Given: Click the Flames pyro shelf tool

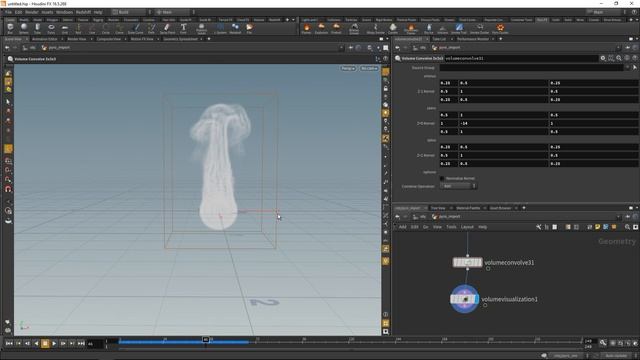Looking at the screenshot, I should [306, 29].
